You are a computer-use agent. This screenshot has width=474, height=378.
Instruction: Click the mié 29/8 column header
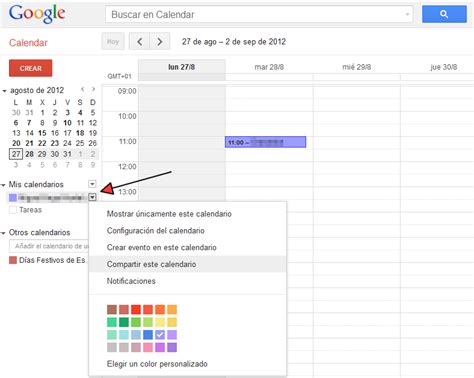[x=357, y=67]
